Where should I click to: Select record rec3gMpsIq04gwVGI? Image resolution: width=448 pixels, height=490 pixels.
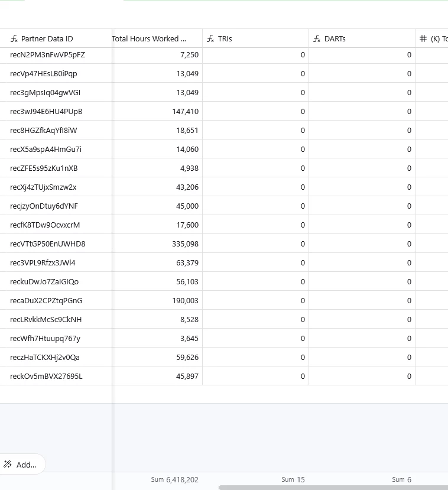pos(45,92)
